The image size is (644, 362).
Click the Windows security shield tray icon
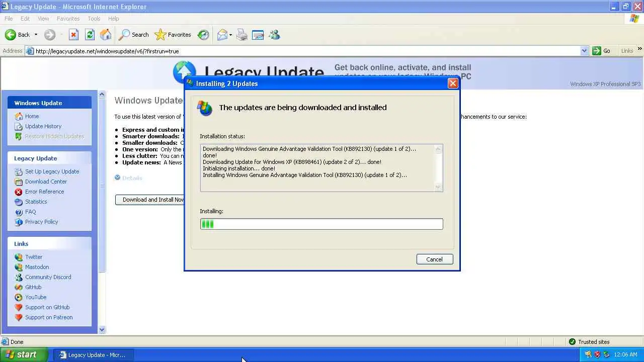pos(597,354)
